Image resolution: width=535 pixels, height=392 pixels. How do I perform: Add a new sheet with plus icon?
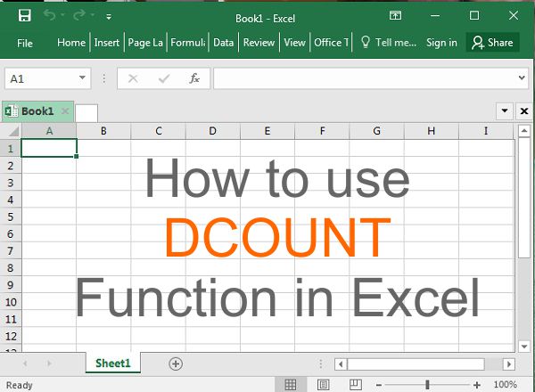[x=176, y=363]
